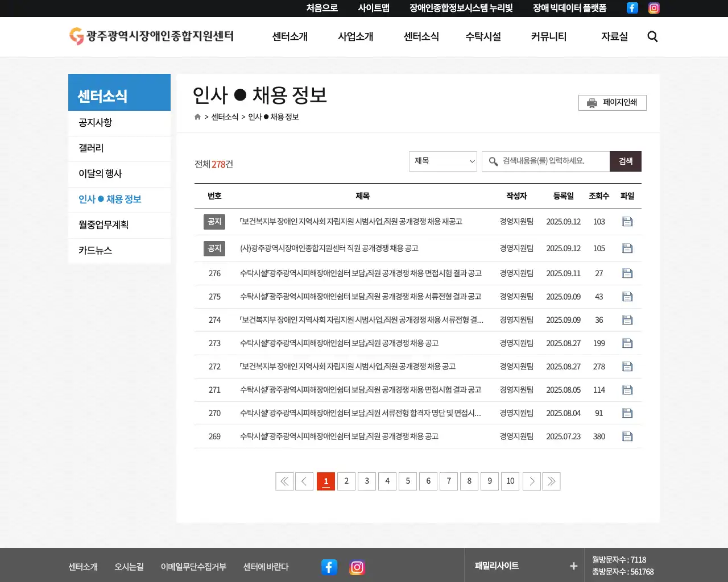Click 오시는길 in the footer

pos(129,567)
